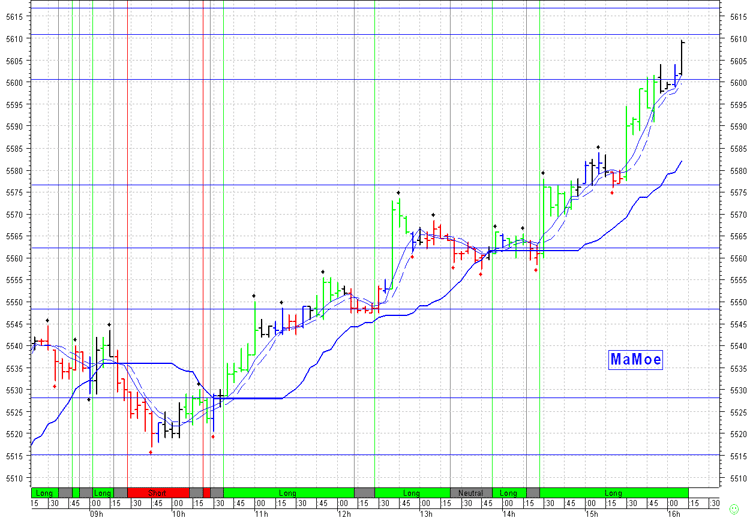Screen dimensions: 750x518
Task: Click the MaMoe label box
Action: [636, 359]
